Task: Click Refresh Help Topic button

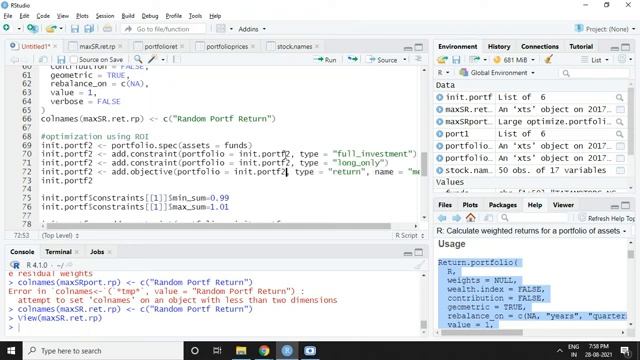Action: pyautogui.click(x=607, y=218)
